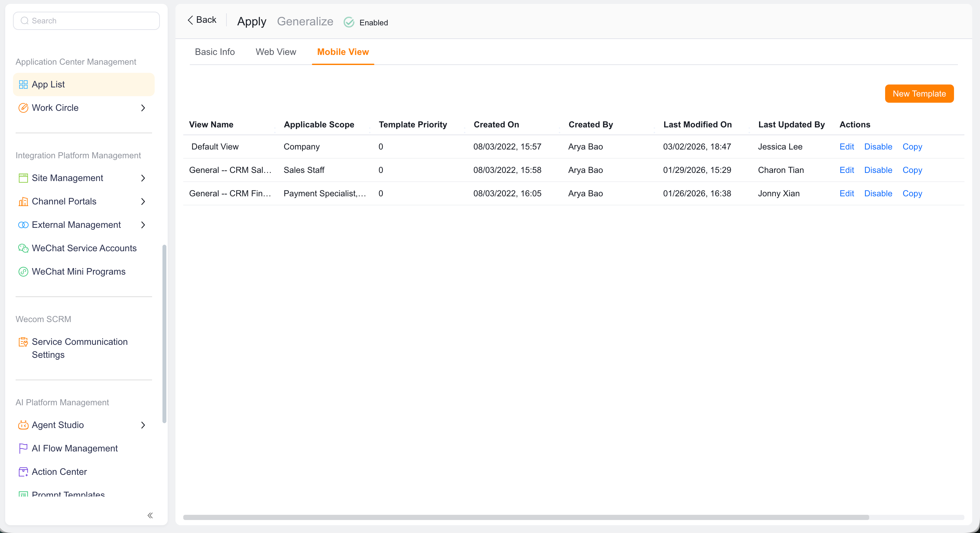Screen dimensions: 980x533
Task: Open WeChat Mini Programs menu item
Action: (x=84, y=272)
